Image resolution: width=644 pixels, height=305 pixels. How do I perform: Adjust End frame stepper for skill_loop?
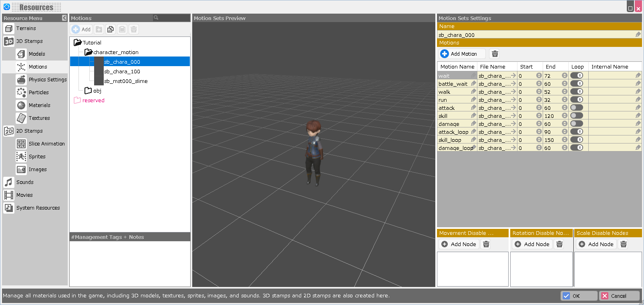564,140
